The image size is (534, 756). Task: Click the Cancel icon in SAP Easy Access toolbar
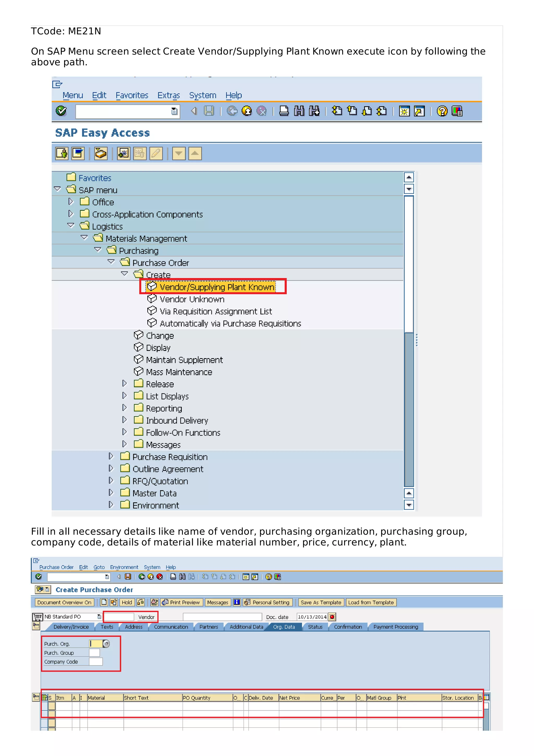click(262, 111)
